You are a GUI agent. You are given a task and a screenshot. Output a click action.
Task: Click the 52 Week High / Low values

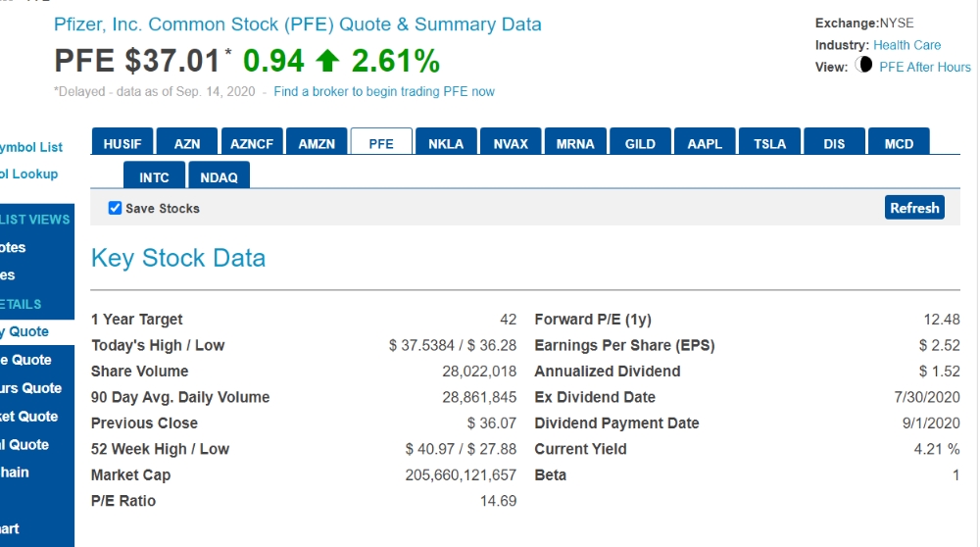(461, 449)
